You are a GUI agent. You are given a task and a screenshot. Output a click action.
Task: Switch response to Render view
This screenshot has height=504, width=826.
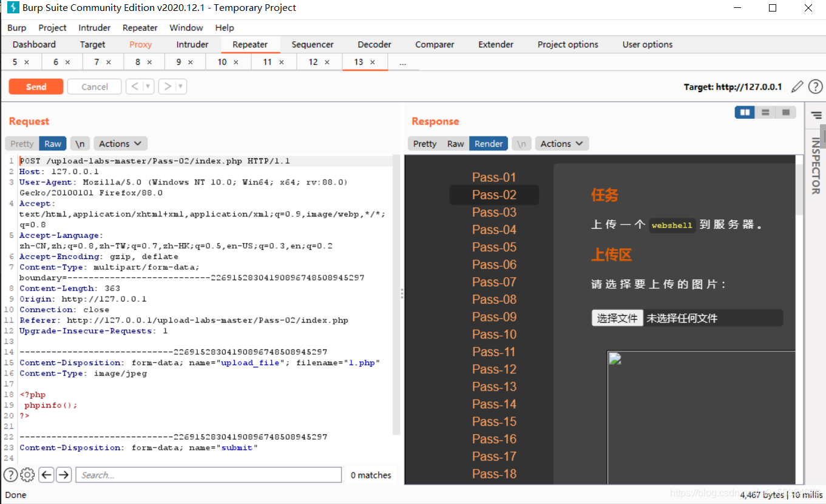click(489, 144)
